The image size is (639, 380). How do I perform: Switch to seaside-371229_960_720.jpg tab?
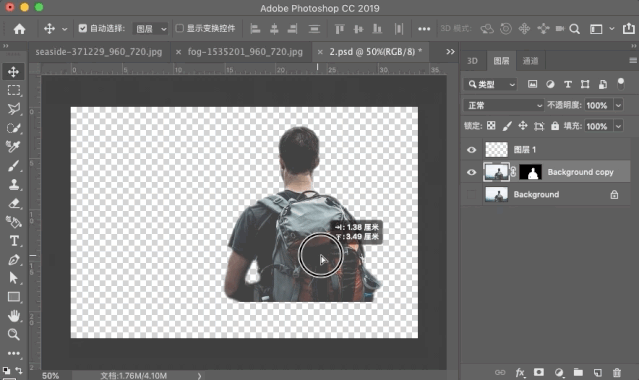99,52
